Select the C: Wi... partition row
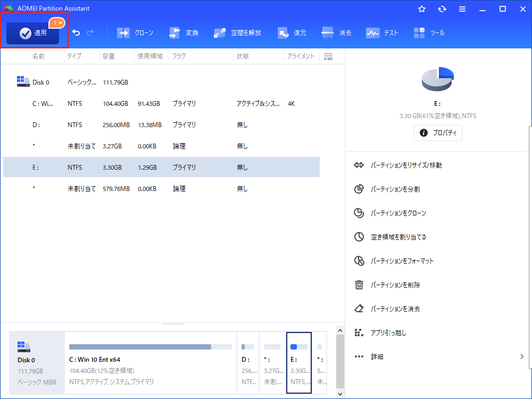The height and width of the screenshot is (399, 532). pyautogui.click(x=162, y=104)
